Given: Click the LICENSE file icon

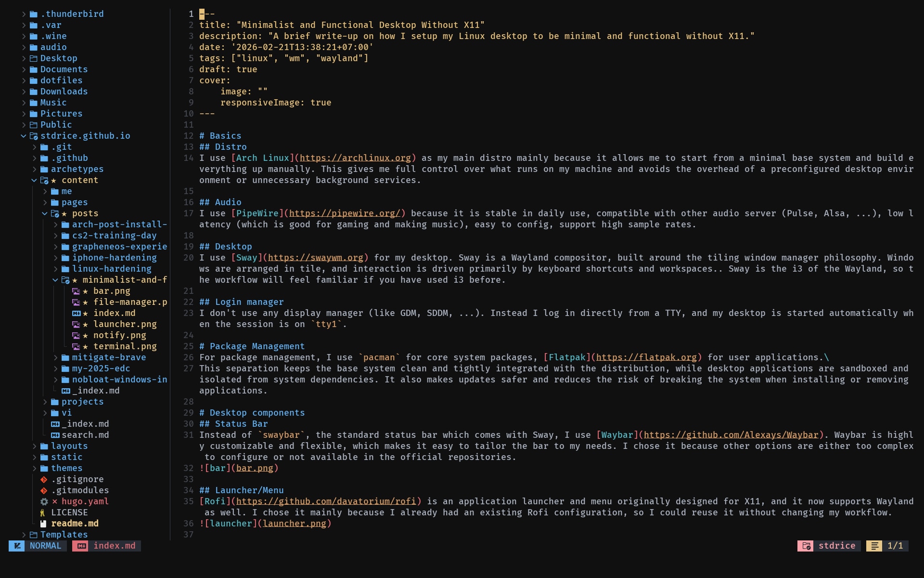Looking at the screenshot, I should coord(43,512).
